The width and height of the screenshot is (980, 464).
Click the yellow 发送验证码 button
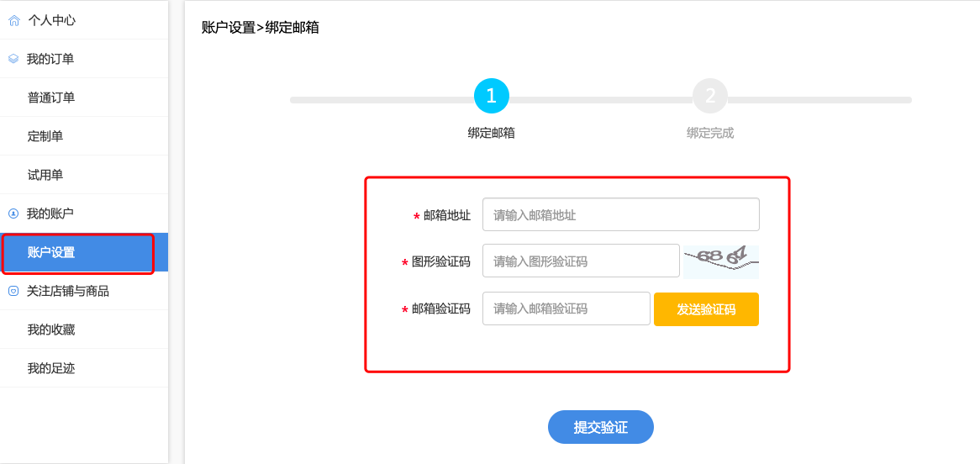(706, 309)
